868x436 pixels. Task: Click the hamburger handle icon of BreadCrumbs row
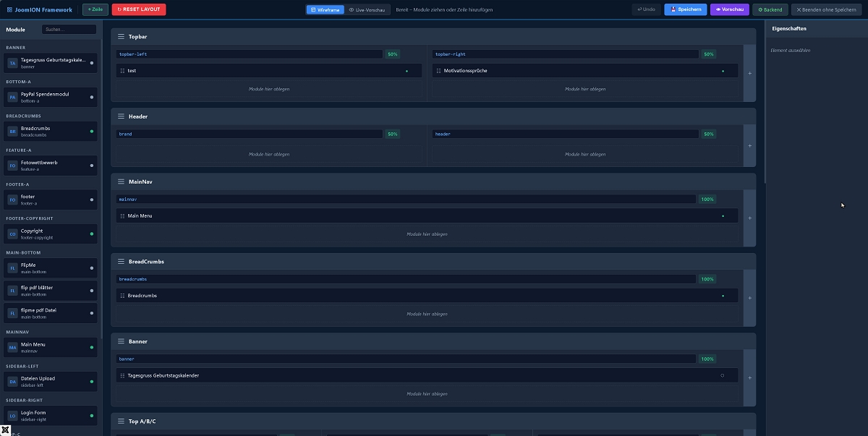[x=122, y=261]
